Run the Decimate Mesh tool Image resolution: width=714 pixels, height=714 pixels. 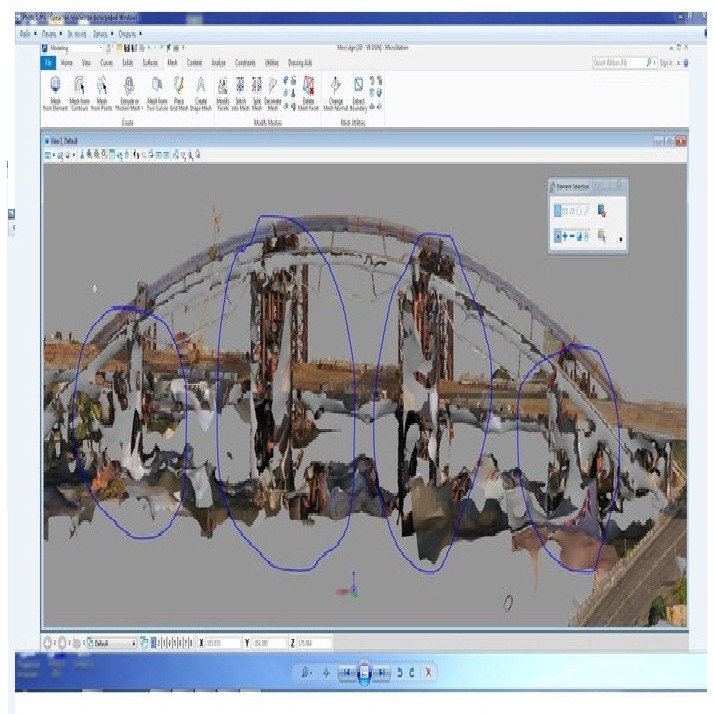273,93
